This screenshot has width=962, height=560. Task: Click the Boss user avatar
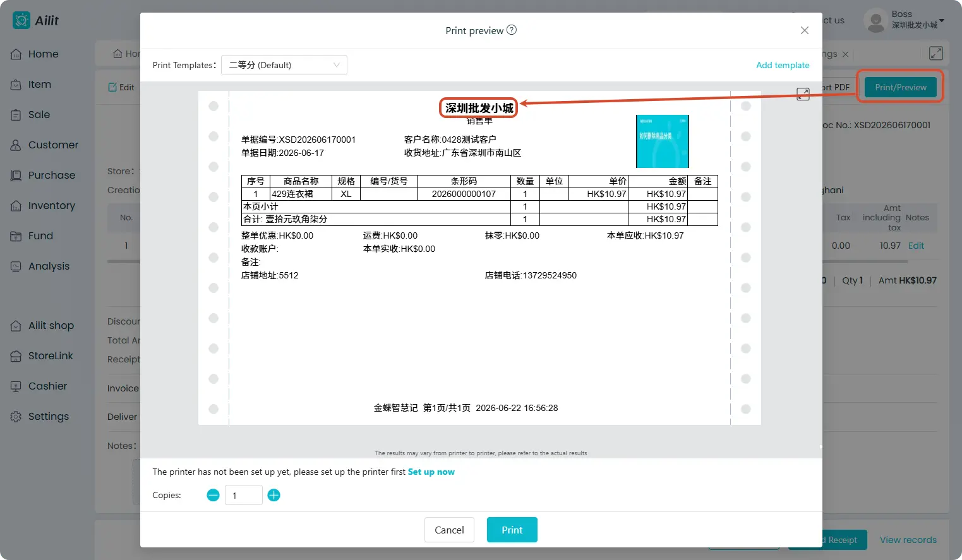[875, 20]
